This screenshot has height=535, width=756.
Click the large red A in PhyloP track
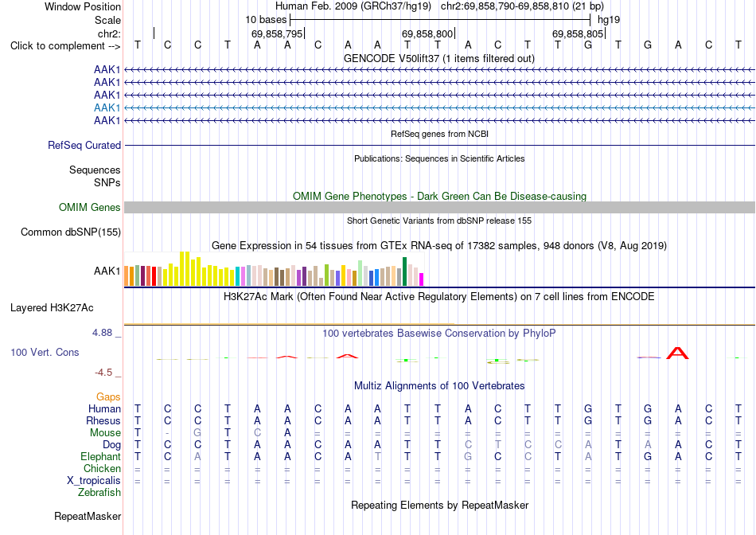tap(677, 353)
